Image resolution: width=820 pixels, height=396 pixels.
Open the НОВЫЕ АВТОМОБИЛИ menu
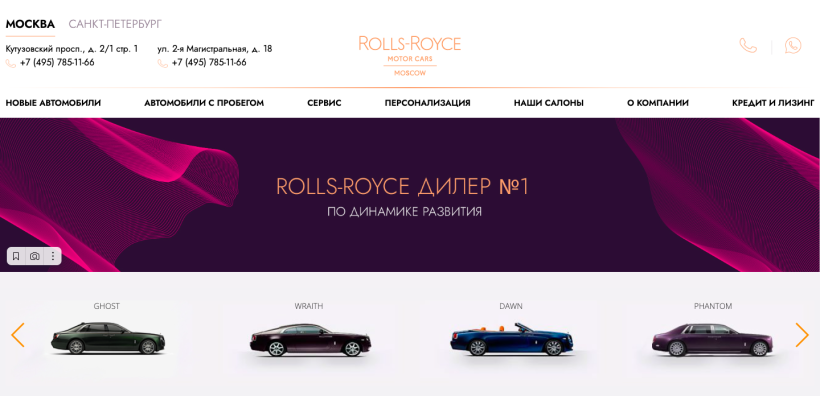tap(53, 103)
